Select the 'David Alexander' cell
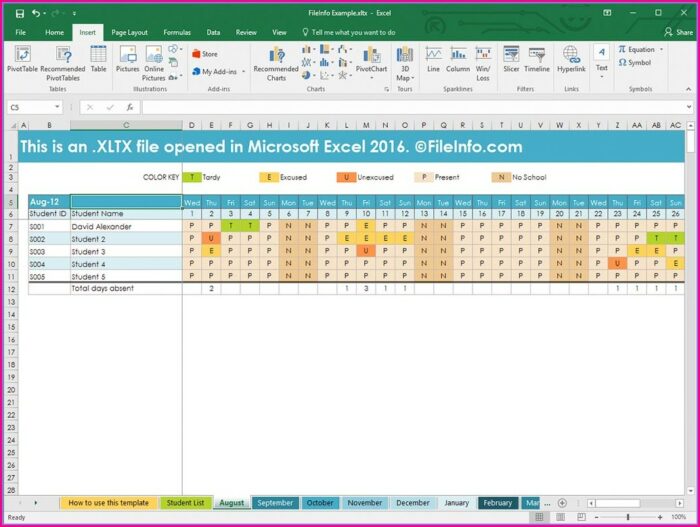The height and width of the screenshot is (527, 700). coord(126,226)
